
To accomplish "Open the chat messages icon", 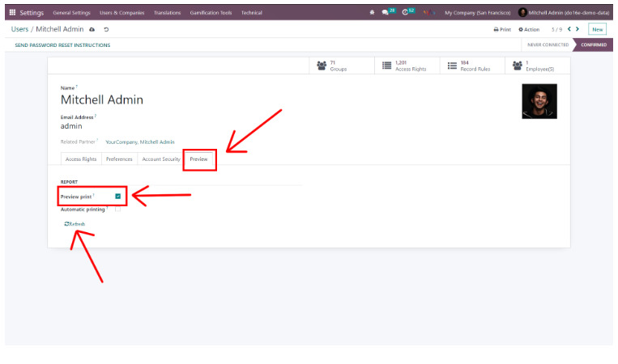I will [x=386, y=12].
